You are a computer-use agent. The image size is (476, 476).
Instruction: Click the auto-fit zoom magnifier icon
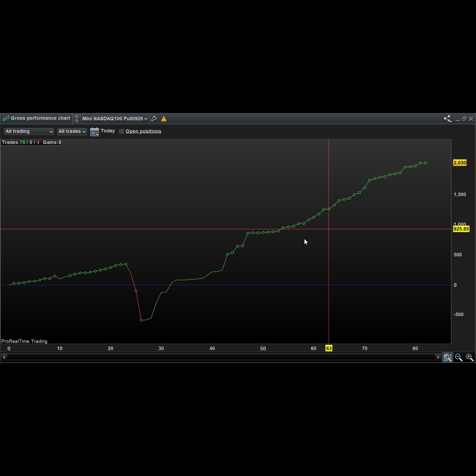click(447, 357)
